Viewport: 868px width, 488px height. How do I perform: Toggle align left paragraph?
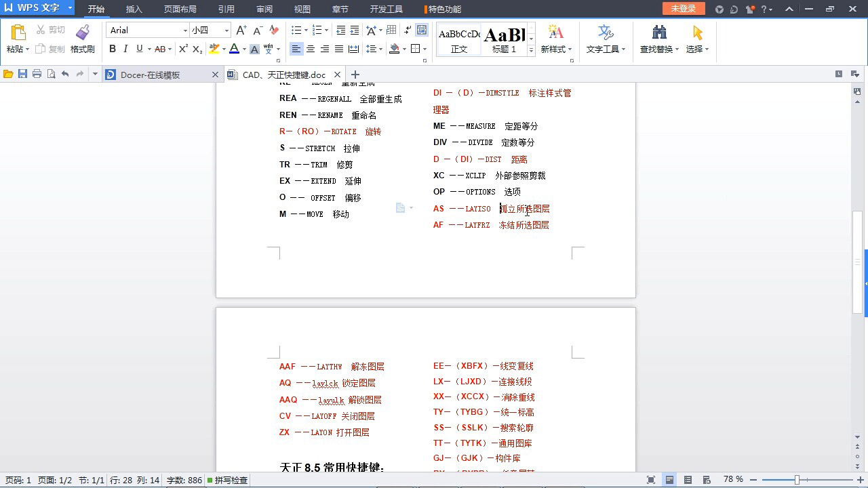pos(296,49)
